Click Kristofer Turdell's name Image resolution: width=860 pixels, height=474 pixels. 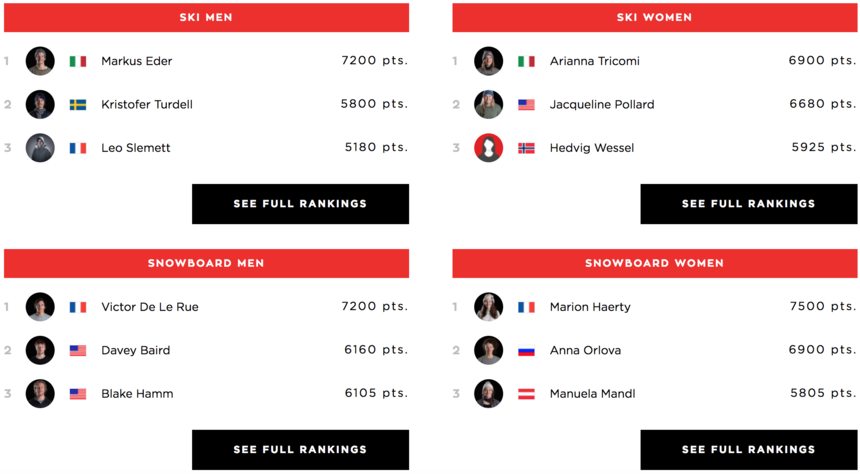(x=147, y=104)
